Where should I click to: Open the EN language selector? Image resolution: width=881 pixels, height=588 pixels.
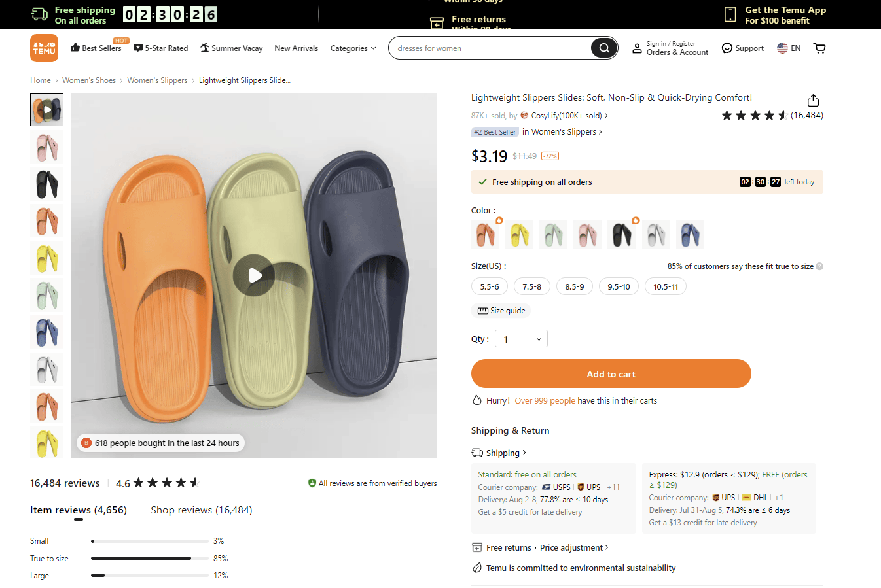point(789,48)
